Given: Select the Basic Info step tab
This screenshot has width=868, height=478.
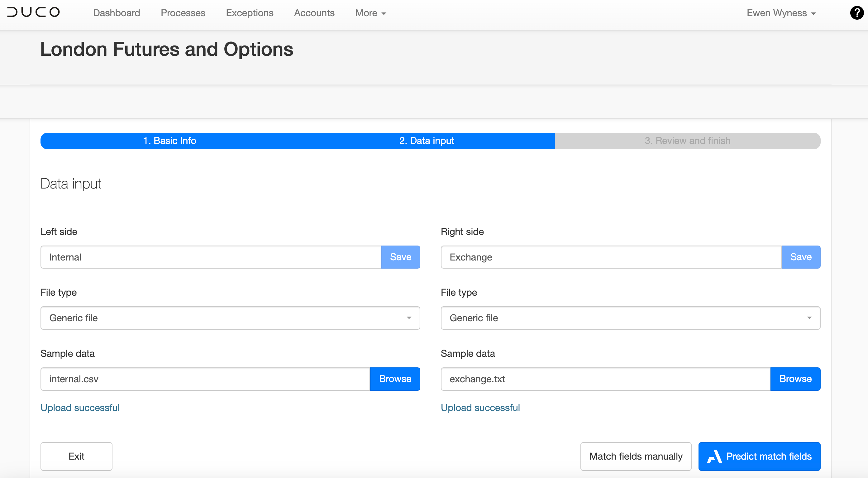Looking at the screenshot, I should pyautogui.click(x=169, y=141).
